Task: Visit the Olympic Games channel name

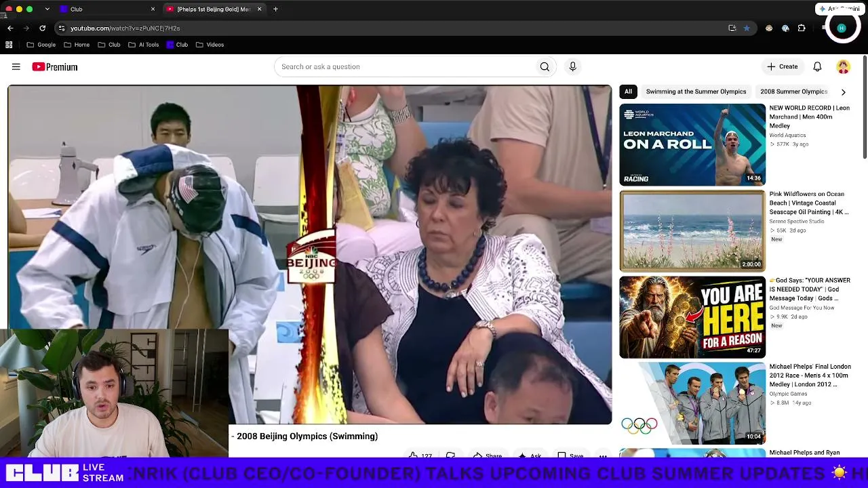Action: coord(788,393)
